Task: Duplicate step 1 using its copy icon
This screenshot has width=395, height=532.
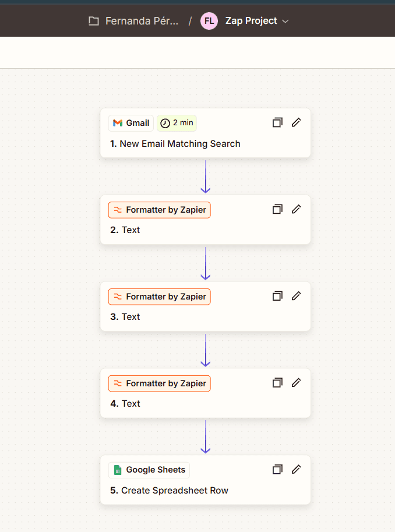Action: pyautogui.click(x=277, y=122)
